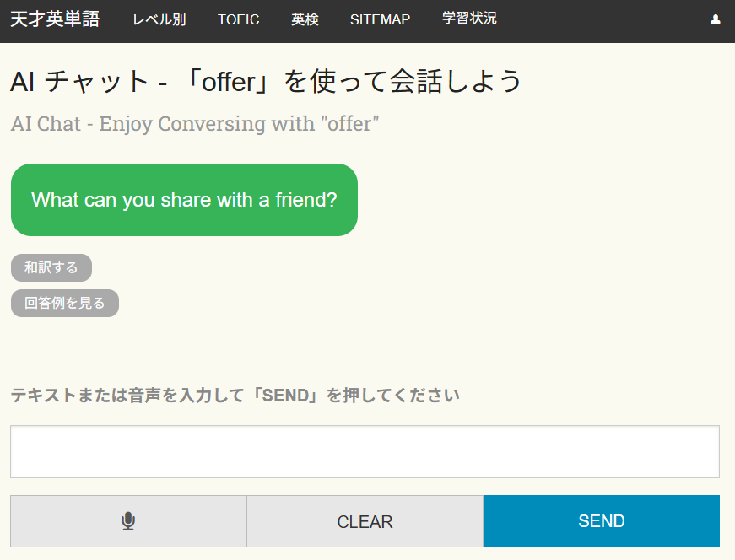Open the profile person icon in navbar
Image resolution: width=735 pixels, height=560 pixels.
pyautogui.click(x=714, y=19)
